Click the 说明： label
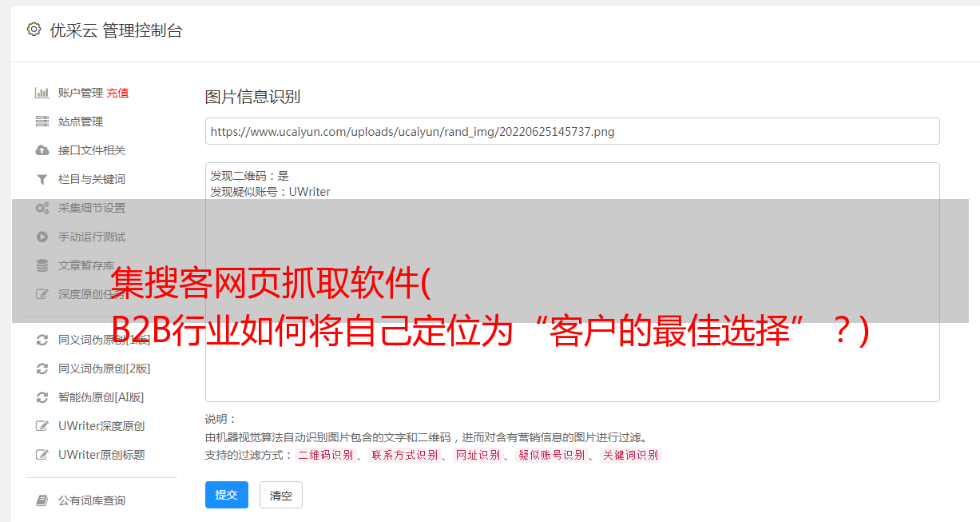The image size is (980, 522). pyautogui.click(x=221, y=419)
